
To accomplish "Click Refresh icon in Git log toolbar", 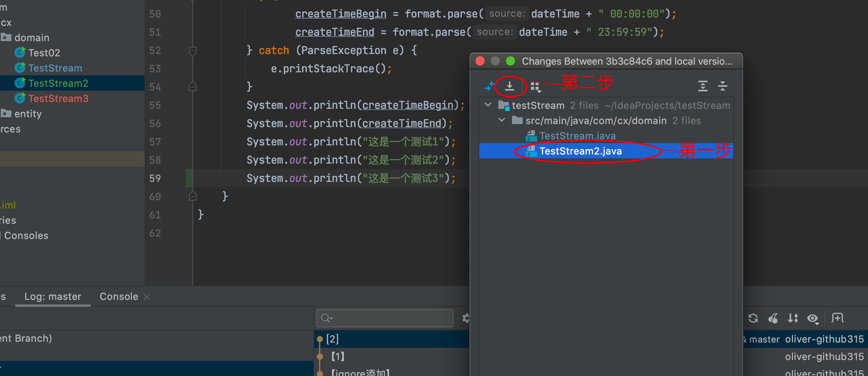I will pos(753,318).
